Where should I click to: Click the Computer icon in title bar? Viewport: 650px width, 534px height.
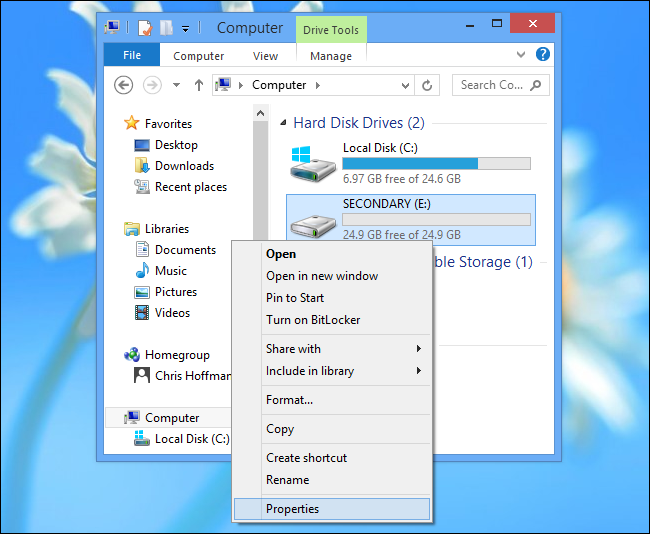[112, 27]
